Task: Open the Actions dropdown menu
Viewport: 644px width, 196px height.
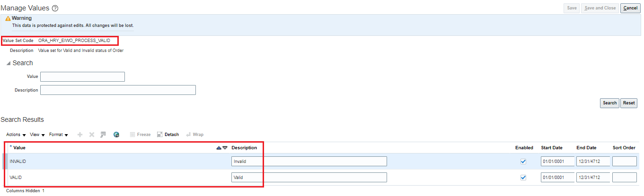Action: click(16, 135)
